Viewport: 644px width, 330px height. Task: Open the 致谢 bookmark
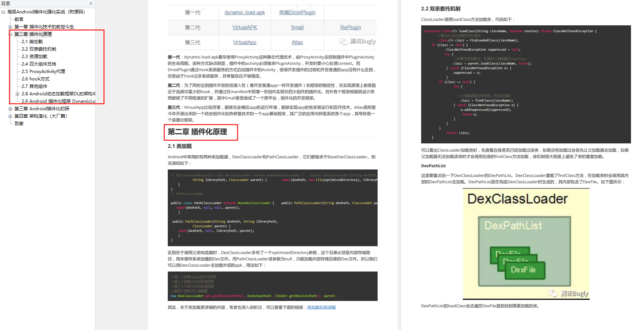[19, 124]
